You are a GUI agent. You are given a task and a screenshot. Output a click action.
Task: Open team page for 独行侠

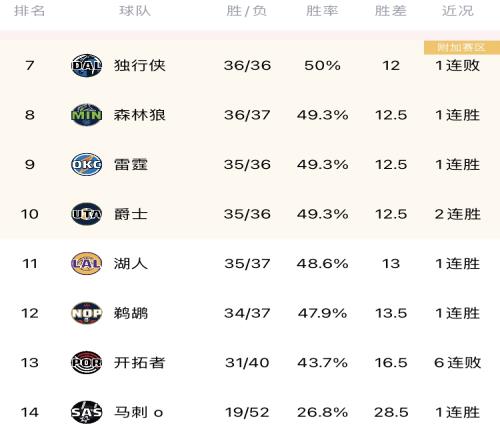tap(140, 65)
